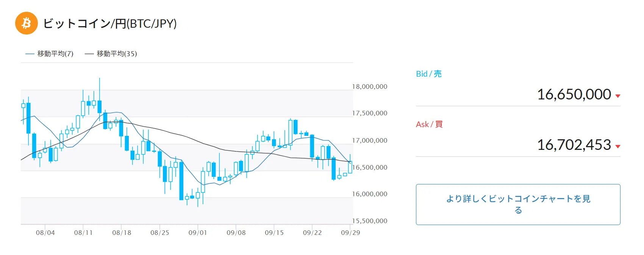Click the ビットコイン/円(BTC/JPY) heading

click(x=110, y=24)
